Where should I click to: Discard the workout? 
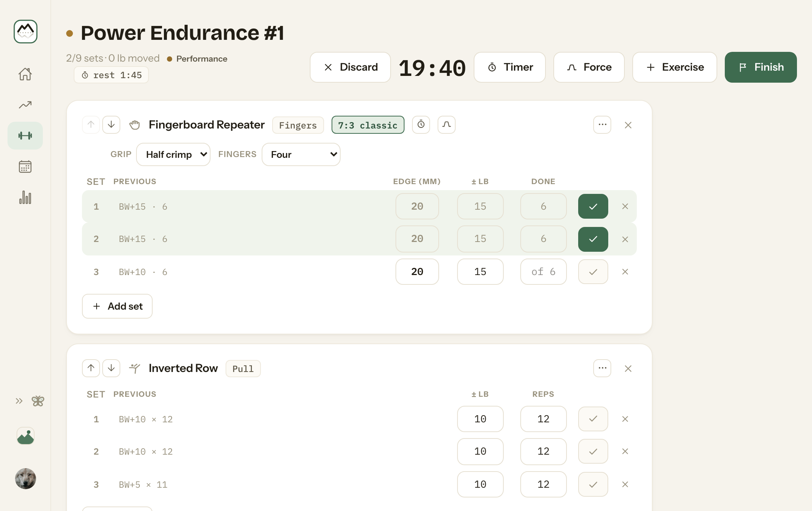coord(350,67)
